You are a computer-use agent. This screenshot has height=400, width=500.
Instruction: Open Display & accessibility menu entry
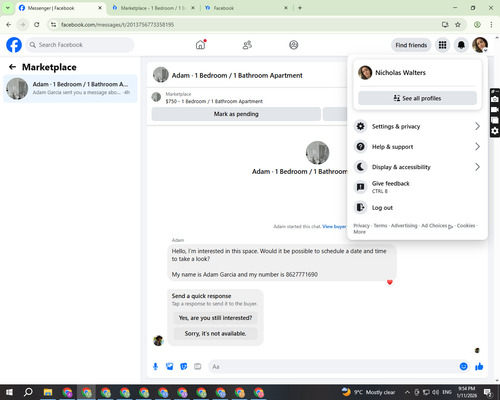point(417,167)
